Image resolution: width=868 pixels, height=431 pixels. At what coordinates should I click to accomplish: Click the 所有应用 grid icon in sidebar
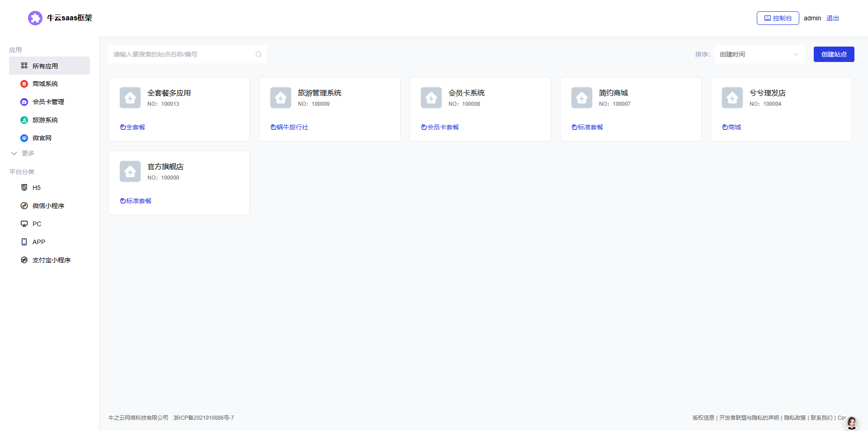point(24,66)
